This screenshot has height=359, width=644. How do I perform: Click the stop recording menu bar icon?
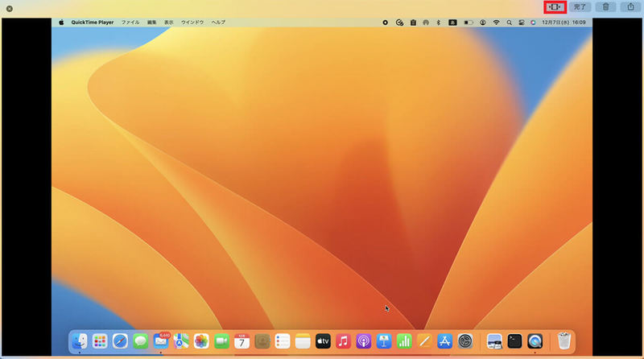(386, 23)
